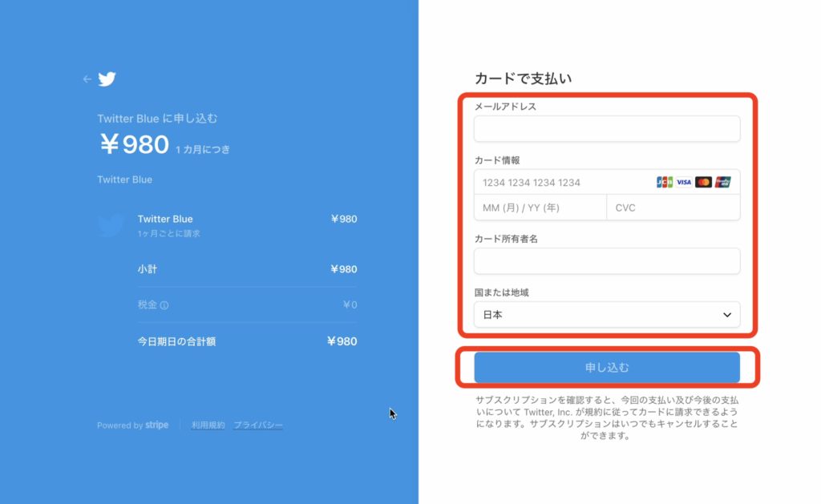Click the 税金 tax label
The height and width of the screenshot is (504, 821).
click(x=148, y=304)
